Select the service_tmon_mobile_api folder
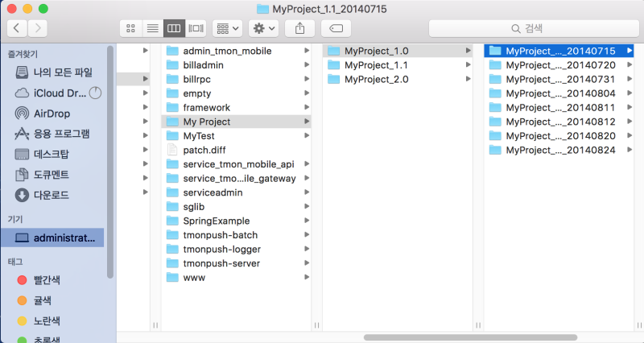The height and width of the screenshot is (343, 644). [236, 164]
